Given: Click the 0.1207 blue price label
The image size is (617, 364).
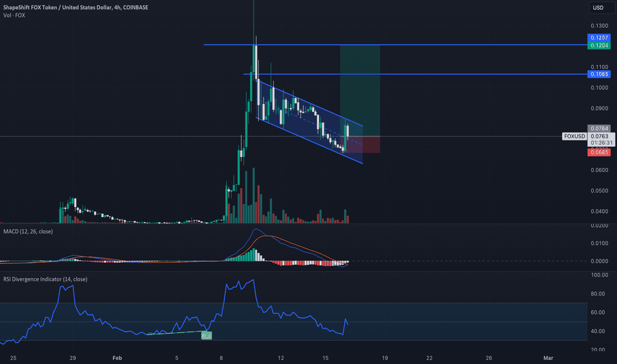Looking at the screenshot, I should pos(599,38).
